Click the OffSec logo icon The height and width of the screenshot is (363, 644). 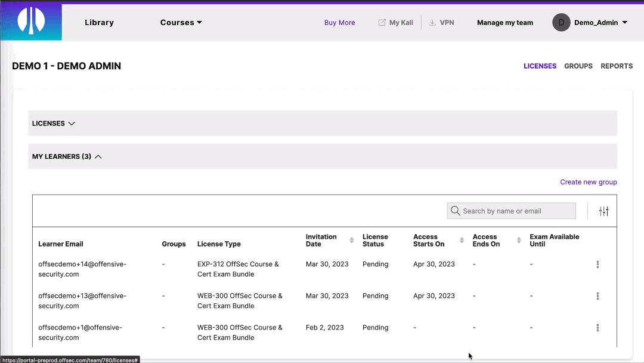(31, 20)
